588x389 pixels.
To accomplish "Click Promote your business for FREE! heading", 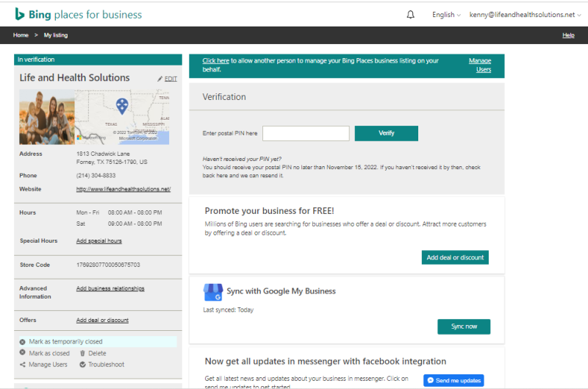I will (269, 211).
